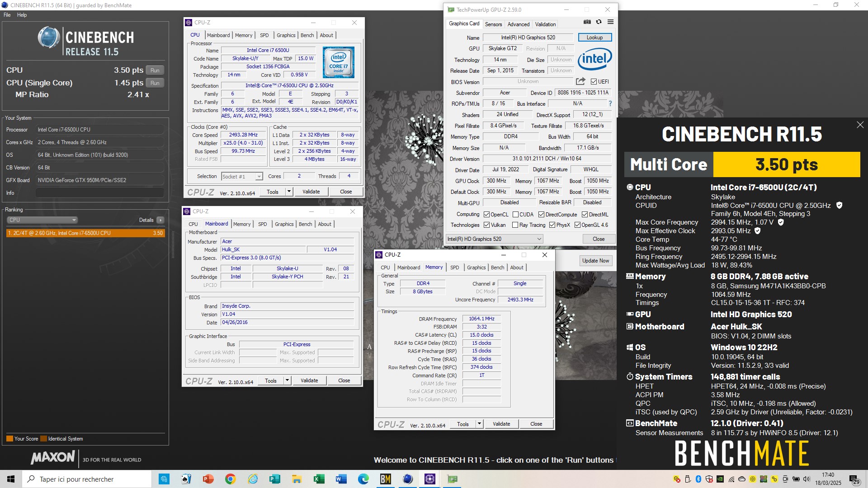
Task: Toggle the CUDA checkbox
Action: [515, 215]
